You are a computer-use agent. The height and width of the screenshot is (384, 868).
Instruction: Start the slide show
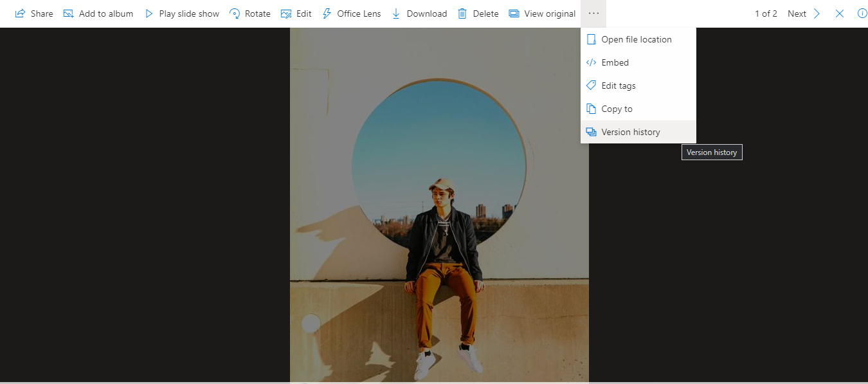(x=182, y=13)
